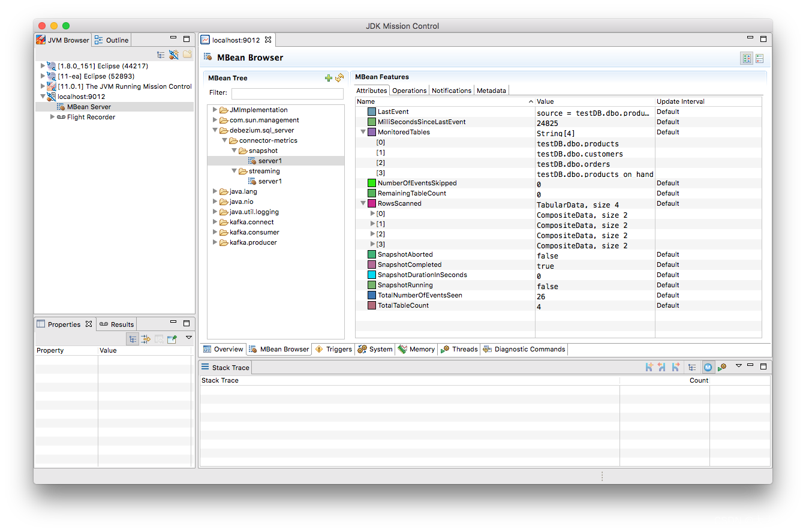806x532 pixels.
Task: Select the java.util.logging folder
Action: click(254, 212)
